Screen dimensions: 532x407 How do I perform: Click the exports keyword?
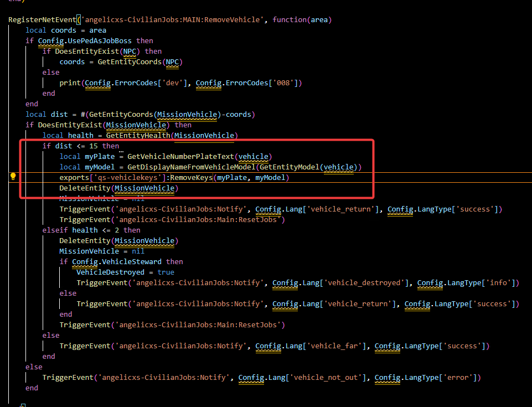(x=74, y=178)
